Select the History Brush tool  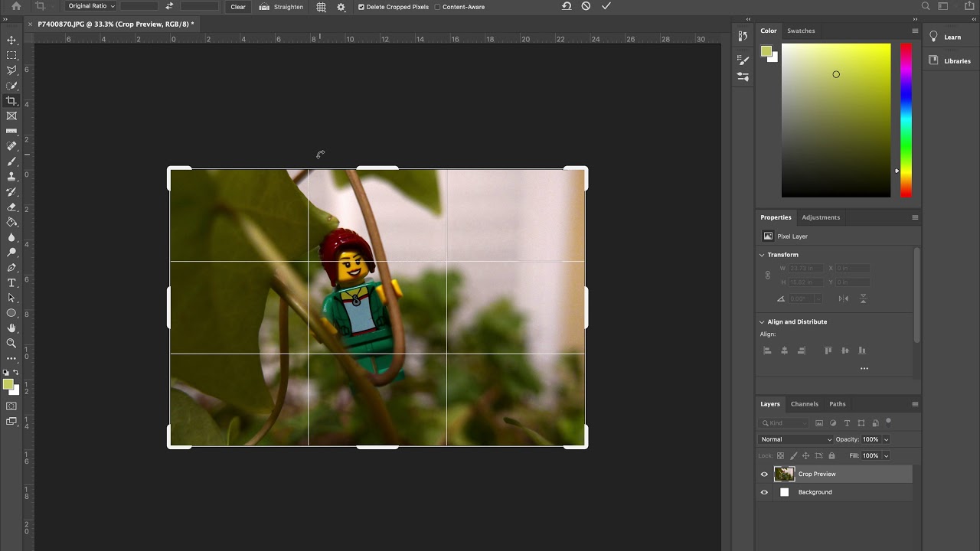coord(11,192)
